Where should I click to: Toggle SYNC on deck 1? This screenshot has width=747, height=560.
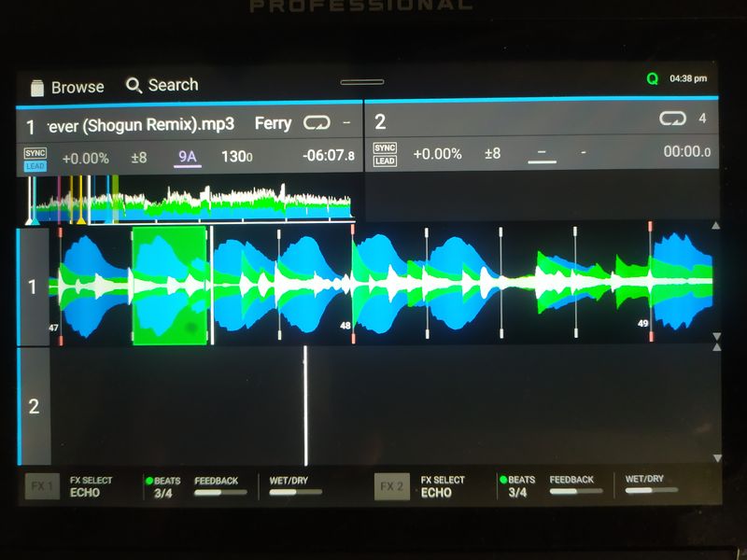35,152
